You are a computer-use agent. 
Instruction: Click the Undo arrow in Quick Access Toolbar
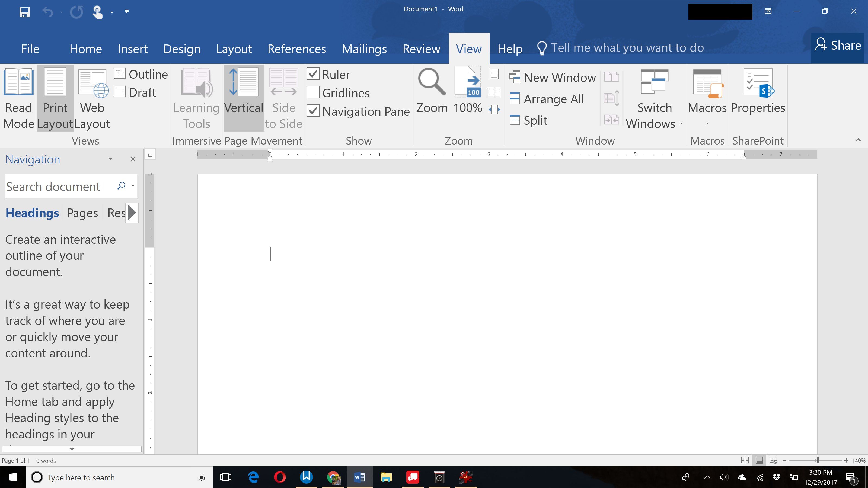coord(47,12)
